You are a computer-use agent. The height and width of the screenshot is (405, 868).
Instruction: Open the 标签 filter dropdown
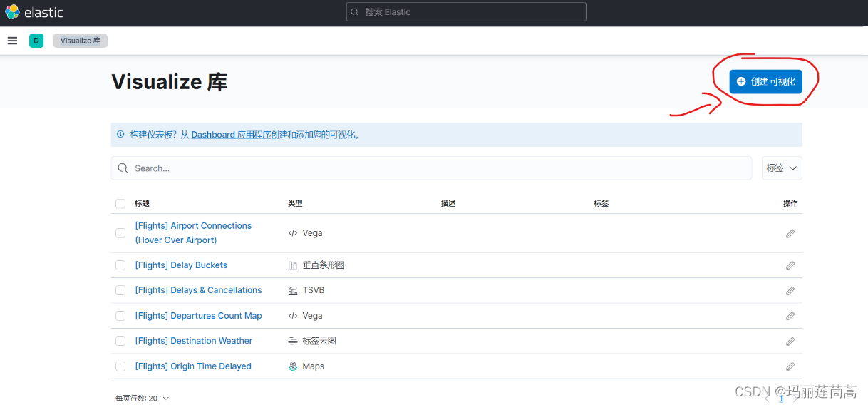pos(782,168)
